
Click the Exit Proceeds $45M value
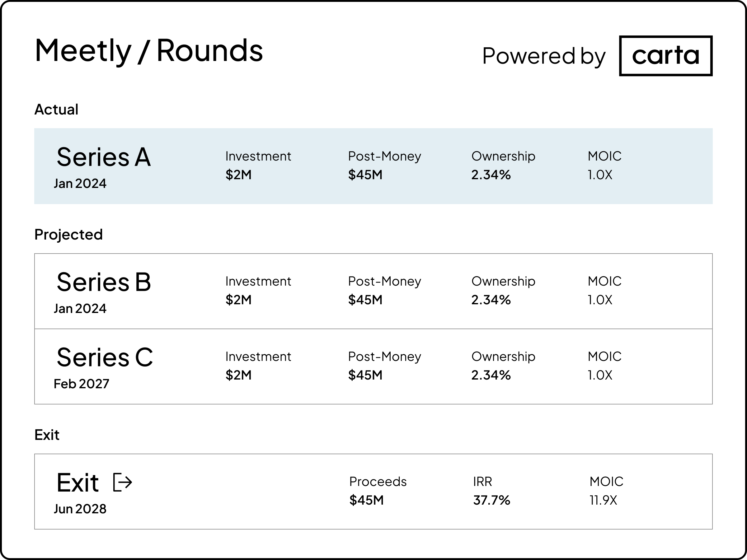click(x=366, y=500)
